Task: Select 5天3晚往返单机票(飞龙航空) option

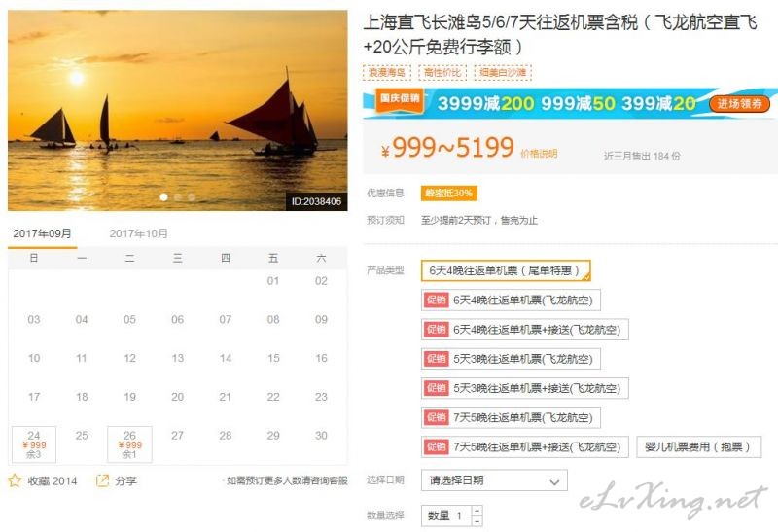Action: pos(511,359)
